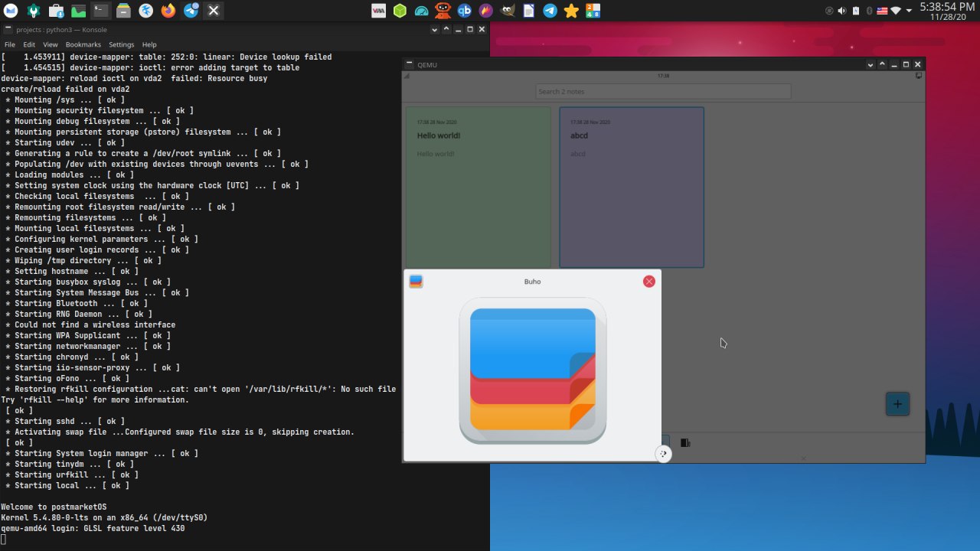Toggle the QEMU keep-below chevron button

(x=870, y=64)
